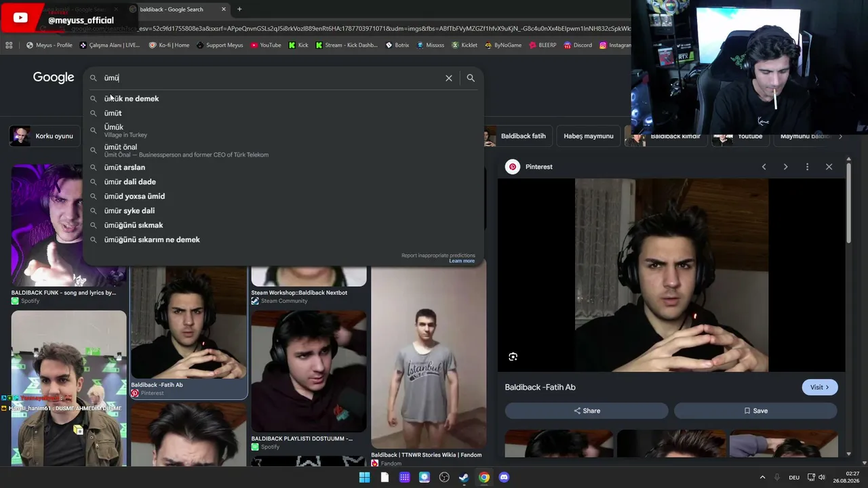Open the Kick bookmark
This screenshot has width=868, height=488.
[x=298, y=45]
